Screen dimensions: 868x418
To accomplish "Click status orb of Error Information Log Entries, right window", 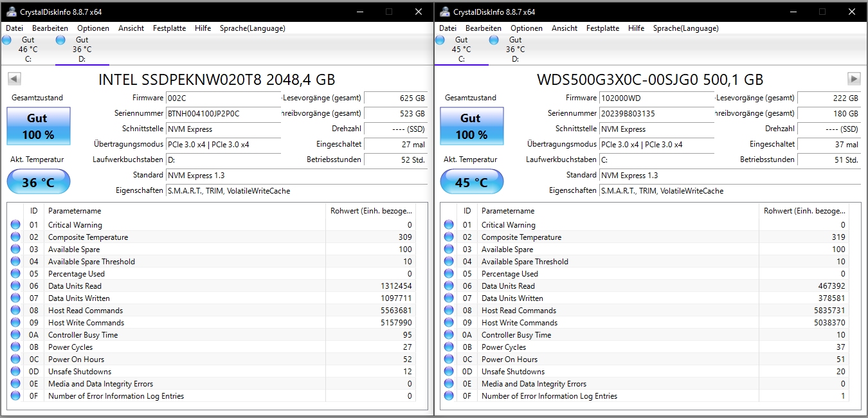I will pyautogui.click(x=449, y=396).
